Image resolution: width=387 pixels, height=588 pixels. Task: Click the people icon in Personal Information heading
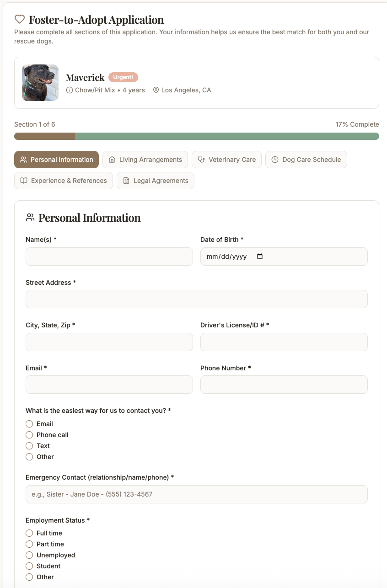[x=30, y=218]
